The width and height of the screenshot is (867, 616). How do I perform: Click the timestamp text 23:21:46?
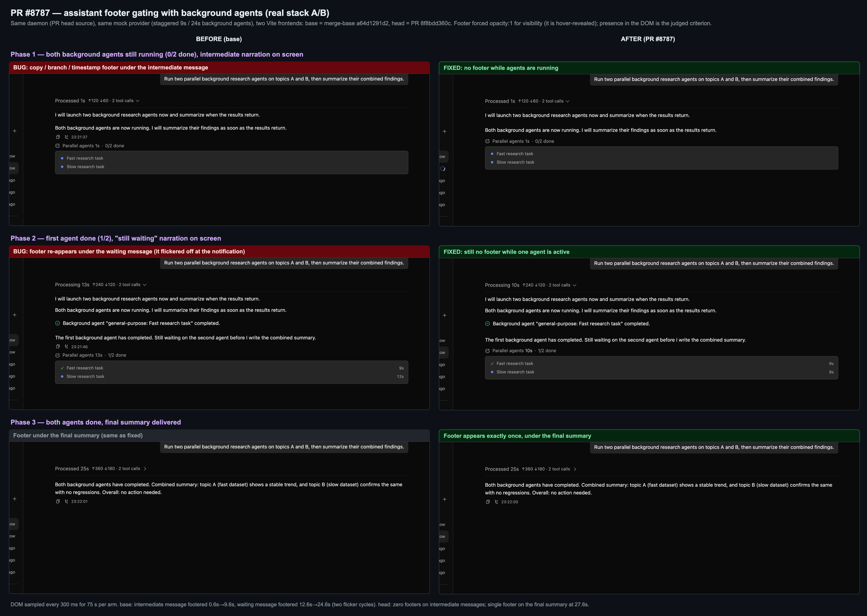79,346
